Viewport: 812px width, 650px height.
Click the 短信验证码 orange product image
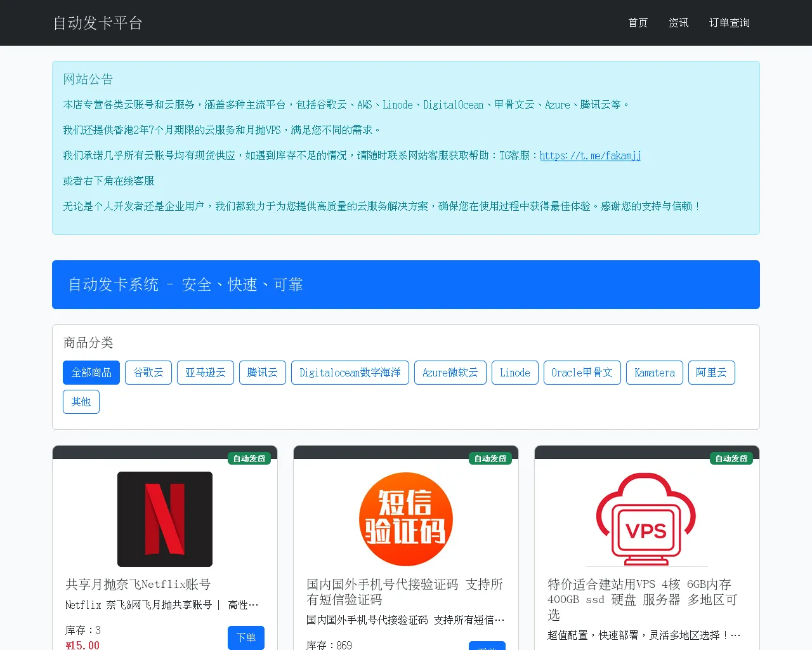406,519
